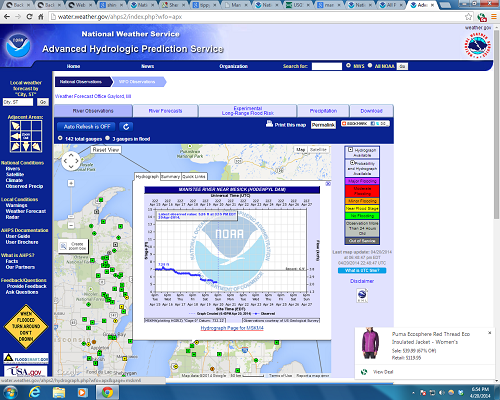The width and height of the screenshot is (500, 400).
Task: Click the map zoom slider track
Action: [x=71, y=203]
